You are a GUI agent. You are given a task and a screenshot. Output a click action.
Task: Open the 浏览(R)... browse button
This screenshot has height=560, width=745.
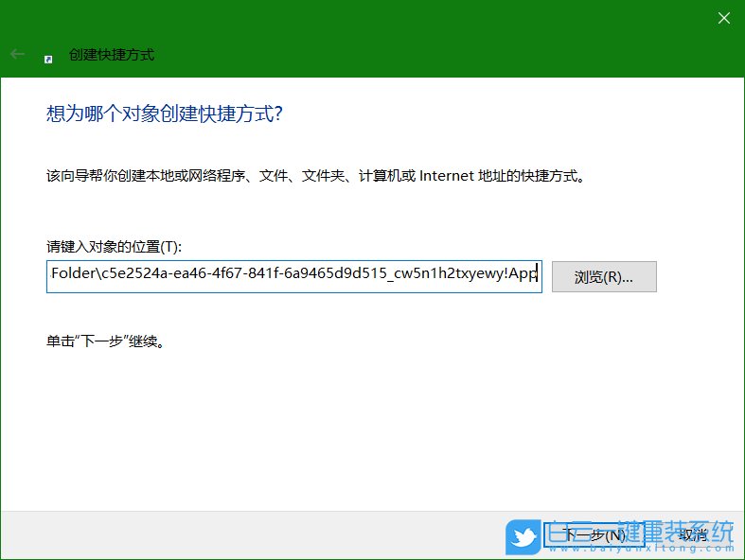(x=604, y=276)
